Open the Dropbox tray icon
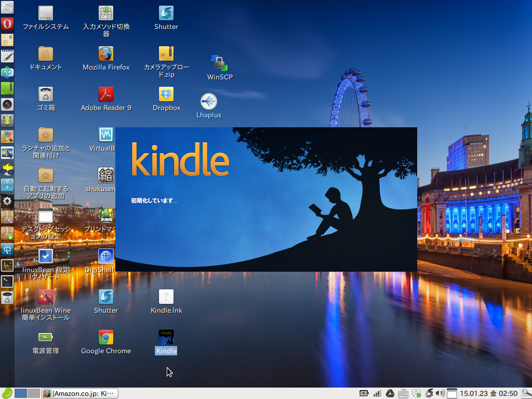532x399 pixels. point(416,394)
